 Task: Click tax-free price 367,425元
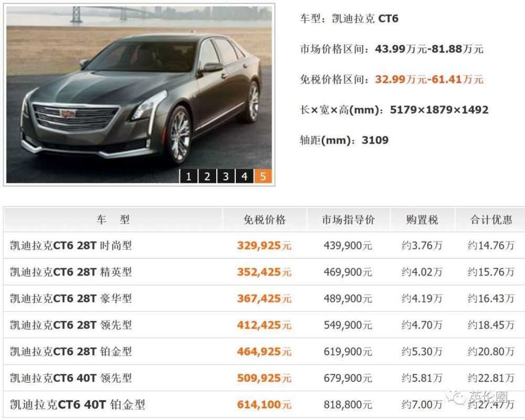click(x=264, y=298)
